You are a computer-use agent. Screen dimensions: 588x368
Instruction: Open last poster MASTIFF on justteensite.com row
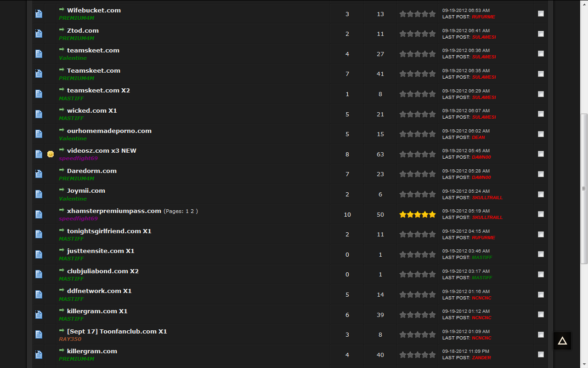pos(482,257)
